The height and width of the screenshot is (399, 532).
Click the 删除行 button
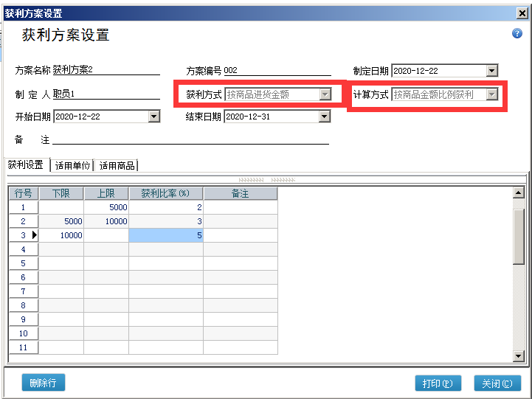coord(44,383)
